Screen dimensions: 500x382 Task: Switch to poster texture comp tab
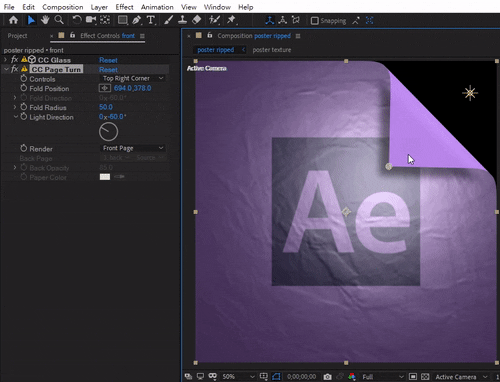pyautogui.click(x=272, y=50)
